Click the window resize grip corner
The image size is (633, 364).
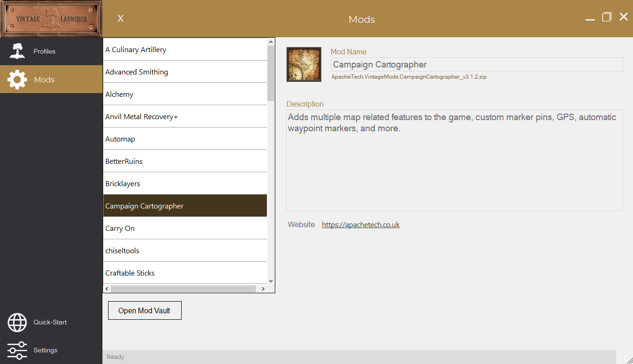pos(628,359)
